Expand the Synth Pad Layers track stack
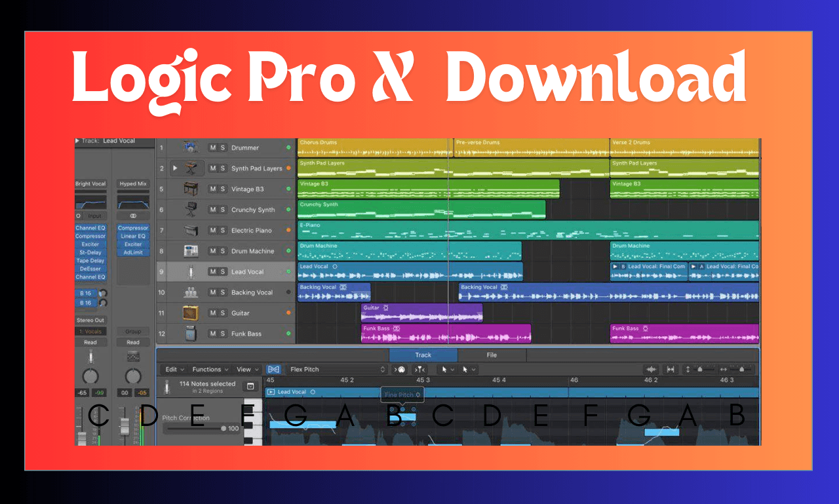The image size is (839, 504). (174, 168)
